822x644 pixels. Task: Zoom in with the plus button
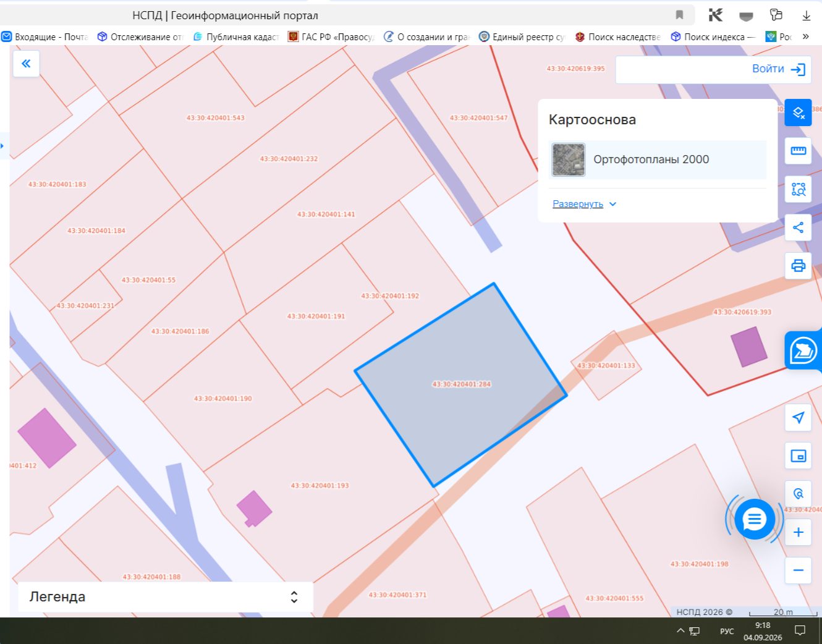(x=798, y=532)
